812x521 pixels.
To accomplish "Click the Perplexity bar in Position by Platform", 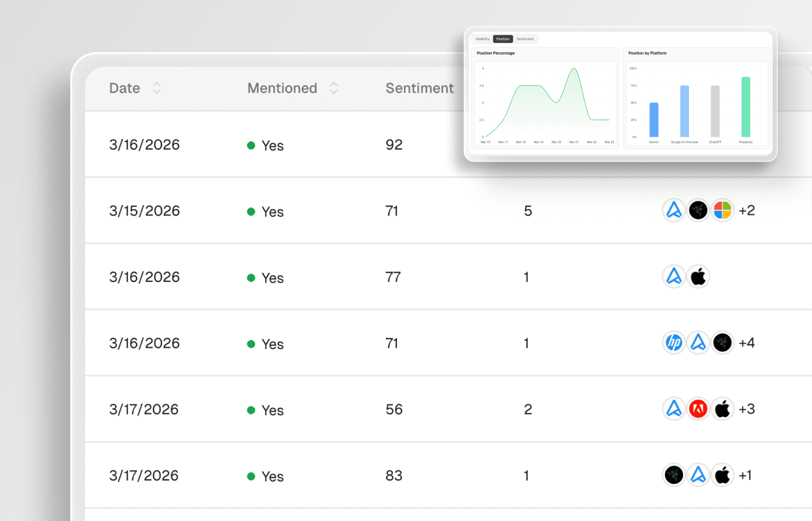I will (744, 107).
